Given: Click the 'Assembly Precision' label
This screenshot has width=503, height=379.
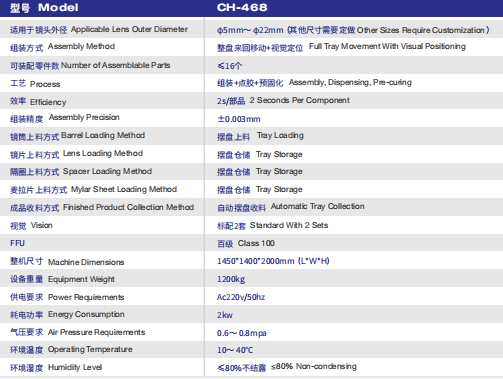Looking at the screenshot, I should click(x=84, y=117).
